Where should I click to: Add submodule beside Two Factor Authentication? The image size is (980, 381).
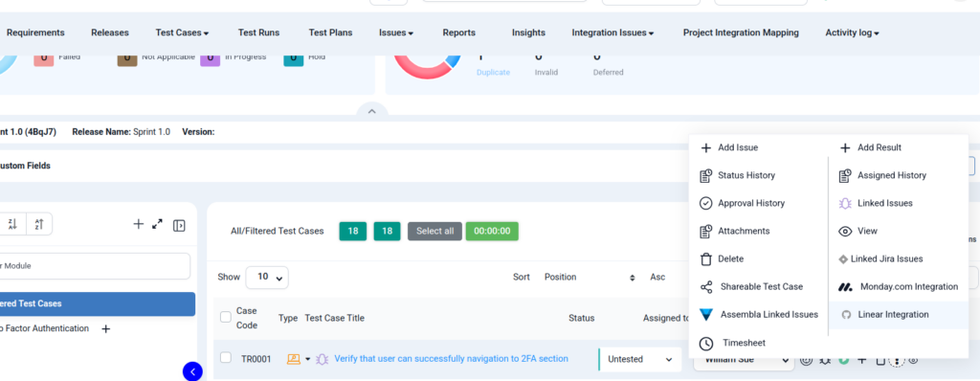[106, 328]
